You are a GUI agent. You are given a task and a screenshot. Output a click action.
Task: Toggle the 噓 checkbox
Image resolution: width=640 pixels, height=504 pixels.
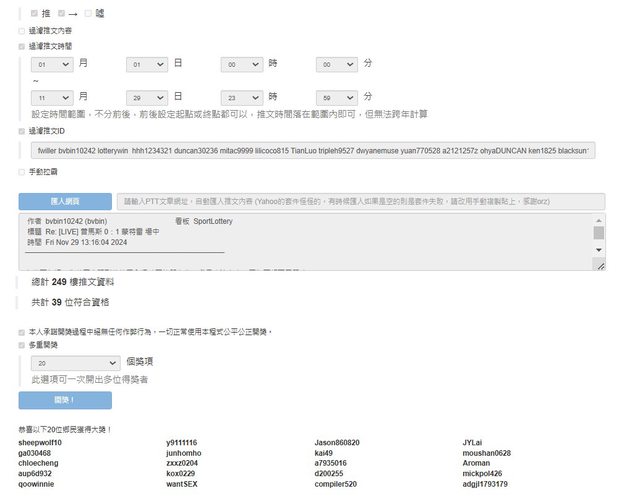[x=89, y=14]
